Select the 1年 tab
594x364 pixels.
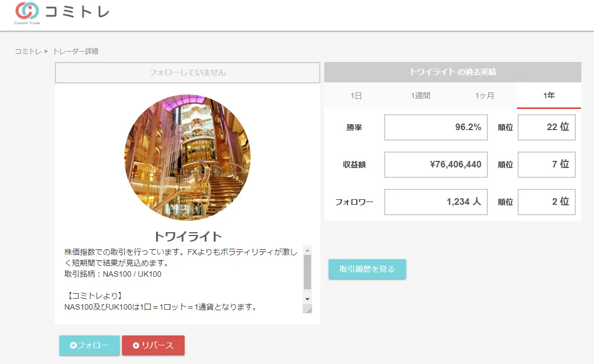[x=549, y=96]
